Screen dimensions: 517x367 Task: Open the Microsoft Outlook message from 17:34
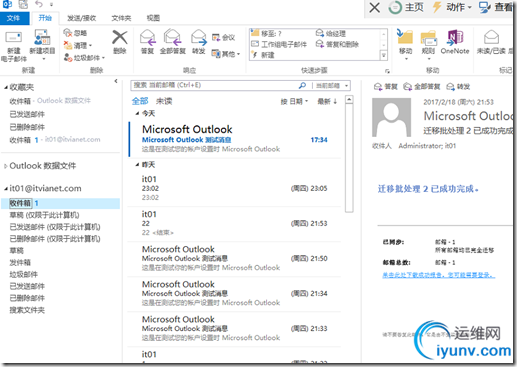click(x=235, y=139)
